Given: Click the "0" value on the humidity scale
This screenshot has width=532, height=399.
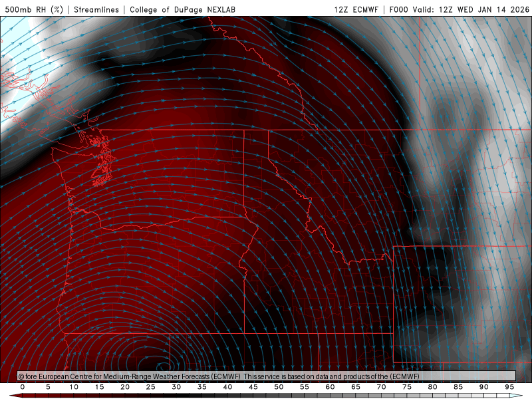Looking at the screenshot, I should click(x=23, y=387).
